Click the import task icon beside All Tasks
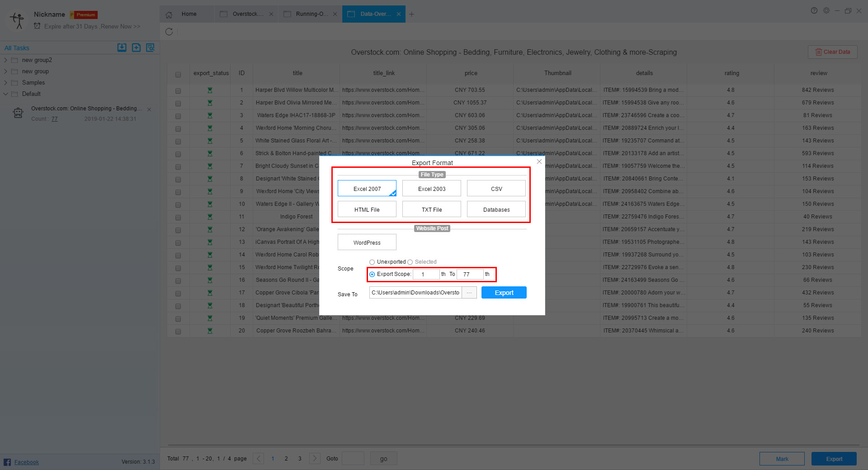 tap(122, 47)
